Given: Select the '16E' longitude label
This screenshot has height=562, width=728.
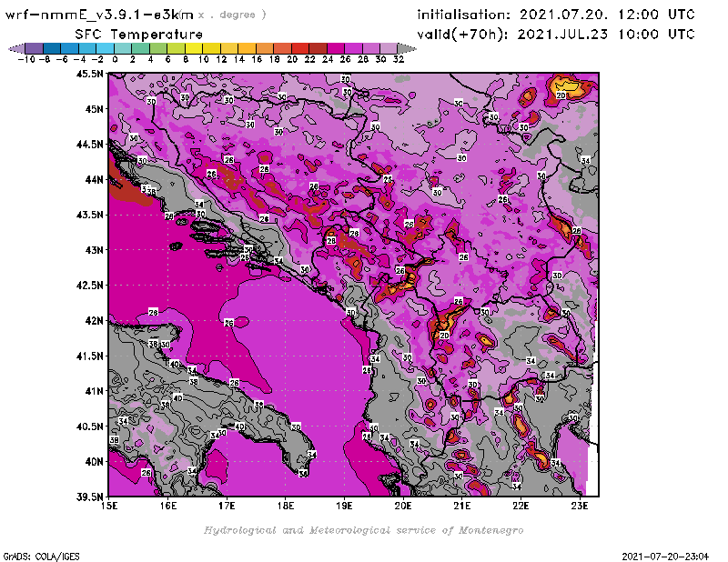Looking at the screenshot, I should 168,506.
